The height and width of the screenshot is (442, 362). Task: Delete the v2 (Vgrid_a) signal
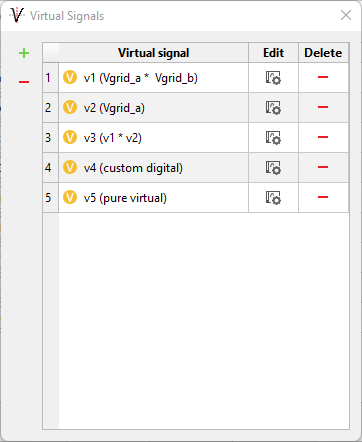pyautogui.click(x=323, y=107)
